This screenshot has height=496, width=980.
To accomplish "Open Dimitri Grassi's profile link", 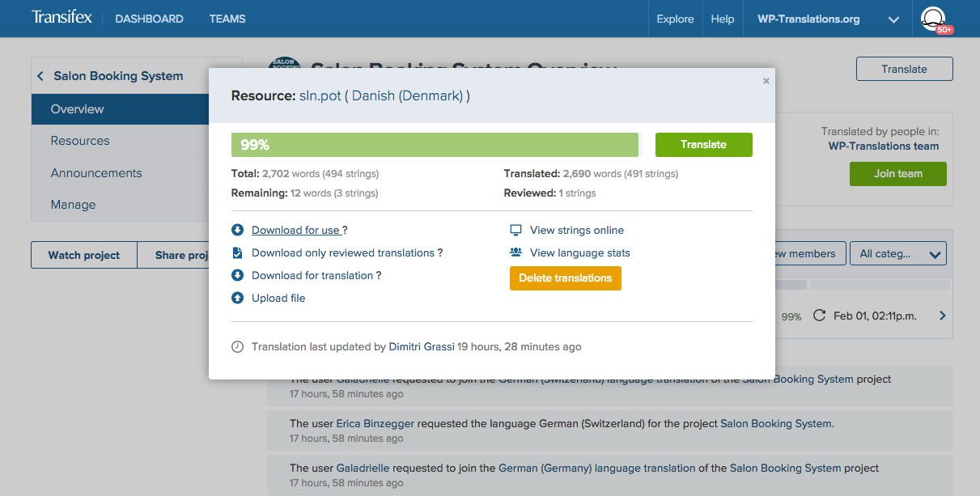I will pyautogui.click(x=421, y=347).
